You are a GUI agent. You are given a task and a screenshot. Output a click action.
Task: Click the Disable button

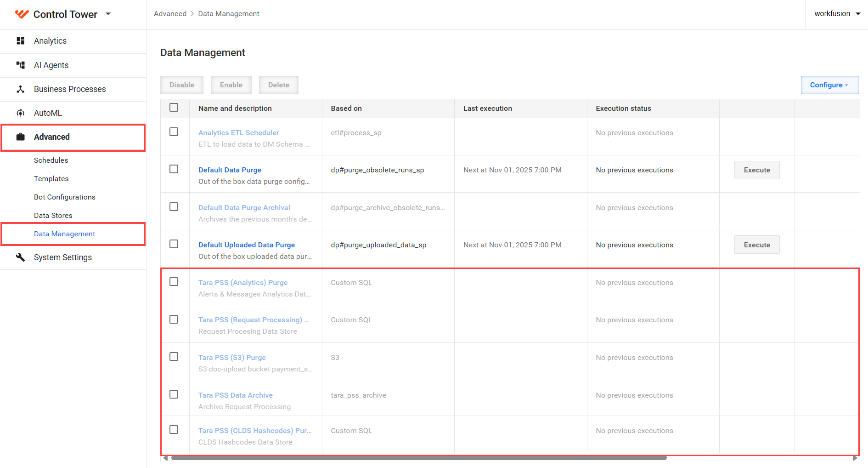pos(182,85)
